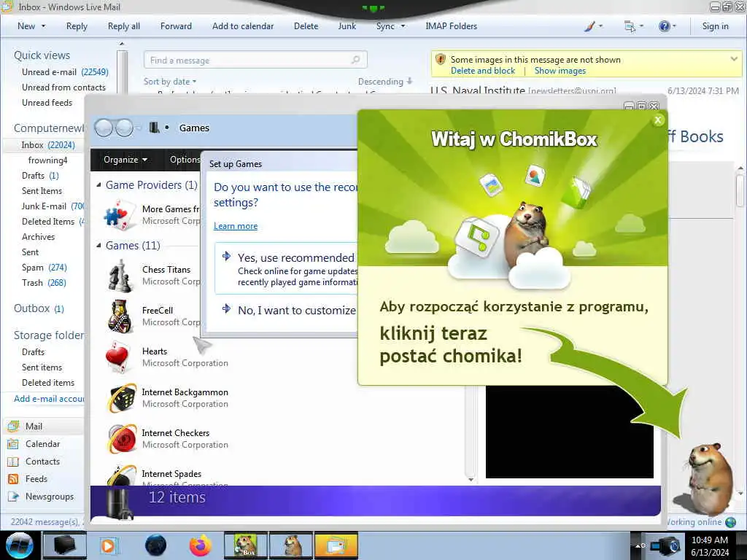This screenshot has height=560, width=747.
Task: Select the Internet Checkers icon
Action: pyautogui.click(x=122, y=438)
